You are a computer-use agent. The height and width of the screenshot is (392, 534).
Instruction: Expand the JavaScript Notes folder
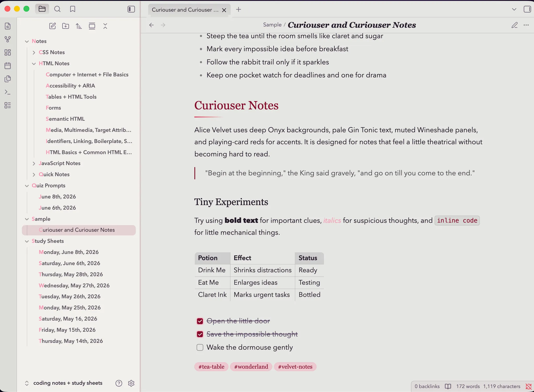pyautogui.click(x=34, y=163)
